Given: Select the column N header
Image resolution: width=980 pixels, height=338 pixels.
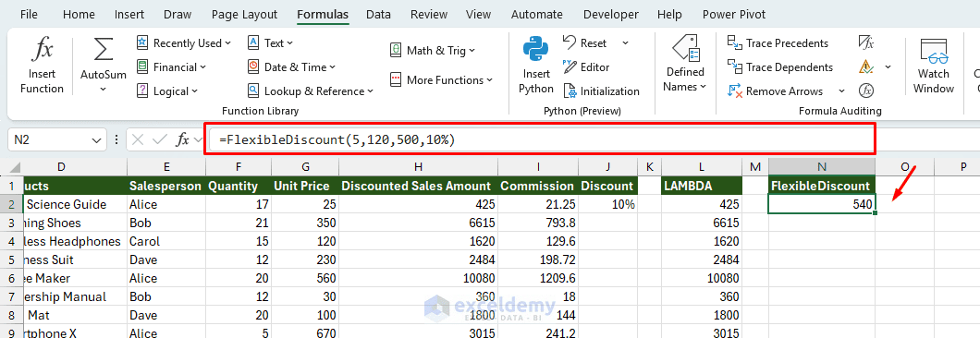Looking at the screenshot, I should coord(822,166).
